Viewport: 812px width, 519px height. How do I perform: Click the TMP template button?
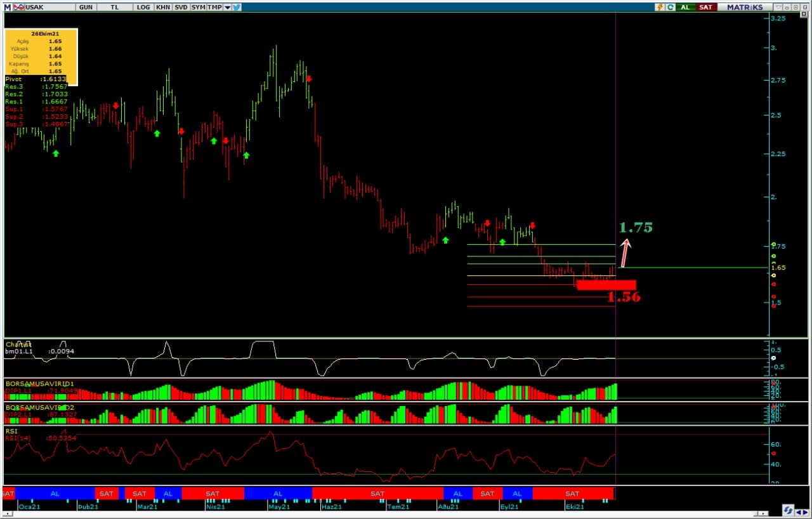click(215, 7)
